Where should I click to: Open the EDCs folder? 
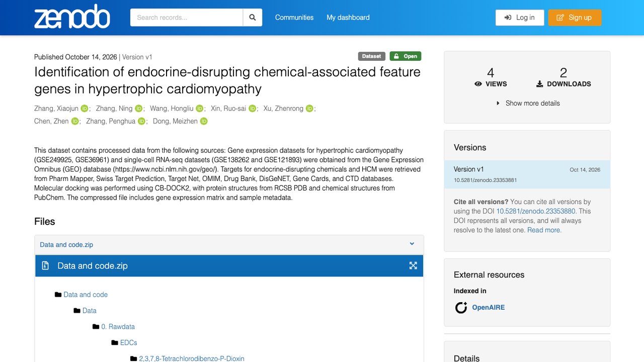coord(129,343)
